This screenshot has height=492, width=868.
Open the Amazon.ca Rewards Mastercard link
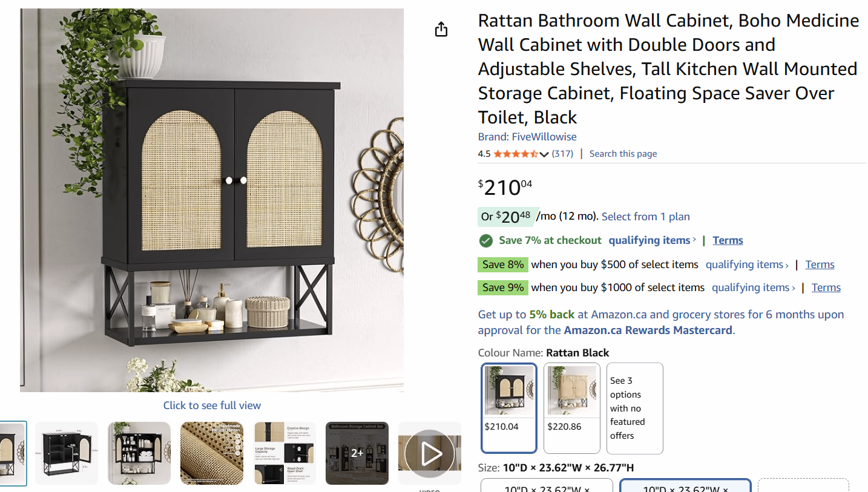pos(648,330)
